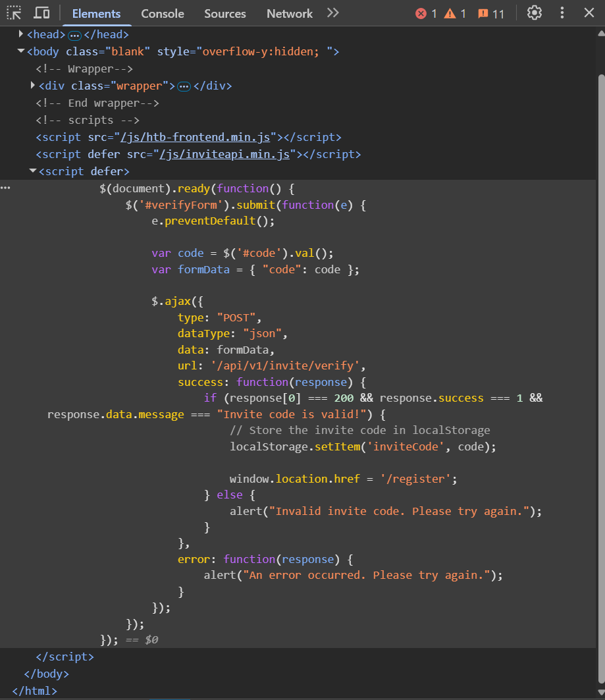This screenshot has height=700, width=605.
Task: Click the var formData line
Action: tap(255, 269)
